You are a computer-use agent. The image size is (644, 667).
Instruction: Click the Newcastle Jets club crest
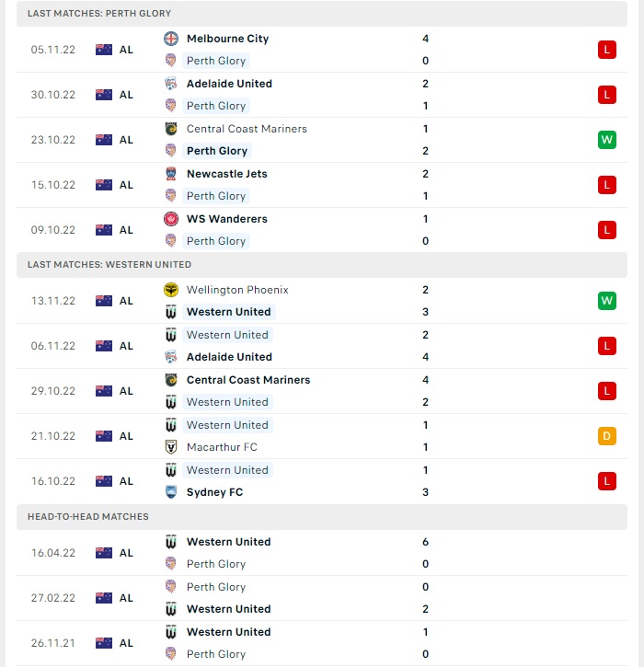(x=171, y=174)
